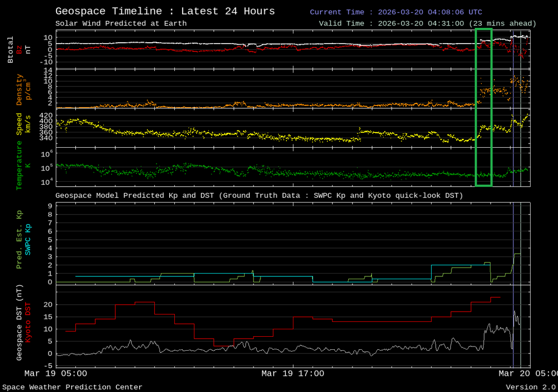Click the green Temperature K axis label
This screenshot has width=558, height=392.
(23, 165)
